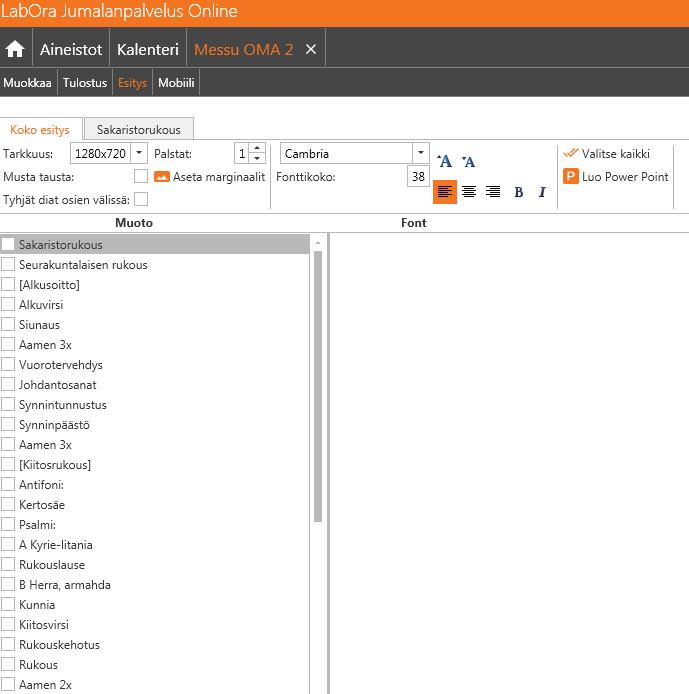
Task: Click the Font column header
Action: [x=414, y=223]
